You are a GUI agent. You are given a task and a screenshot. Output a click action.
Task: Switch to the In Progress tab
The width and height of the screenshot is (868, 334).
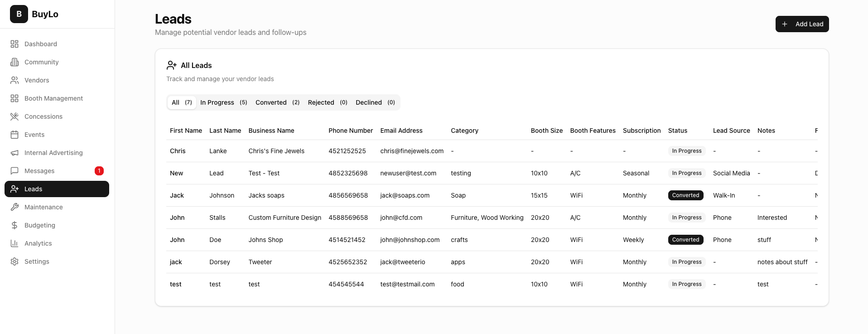(223, 102)
